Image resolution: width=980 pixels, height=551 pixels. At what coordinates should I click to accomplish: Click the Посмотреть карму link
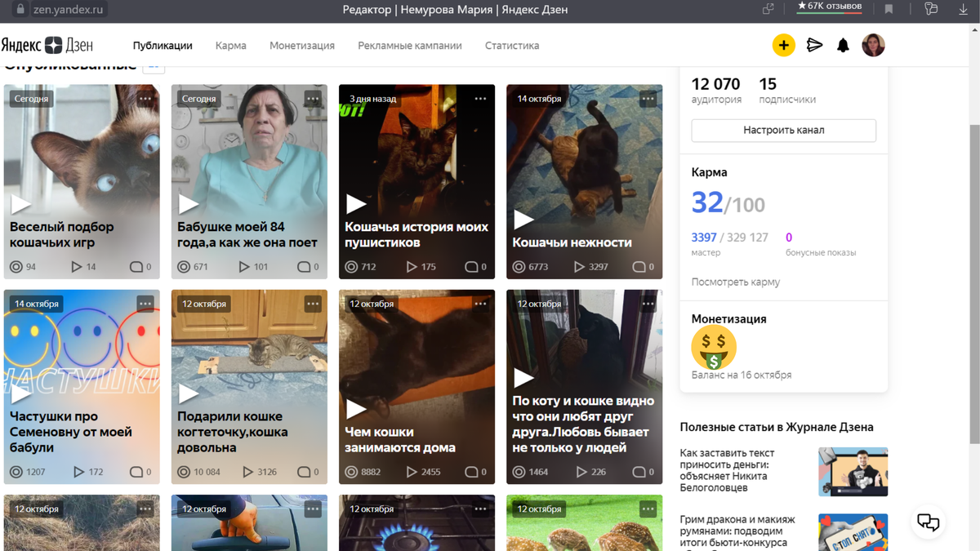736,282
